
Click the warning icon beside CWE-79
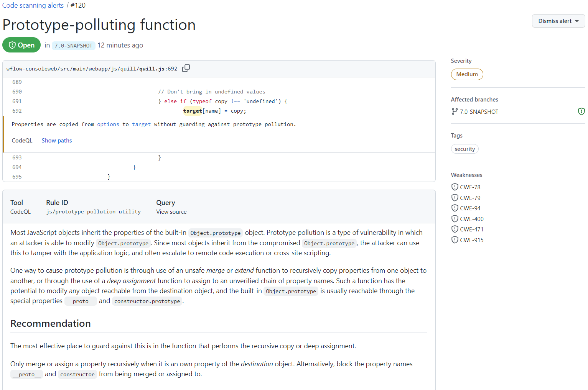click(455, 197)
